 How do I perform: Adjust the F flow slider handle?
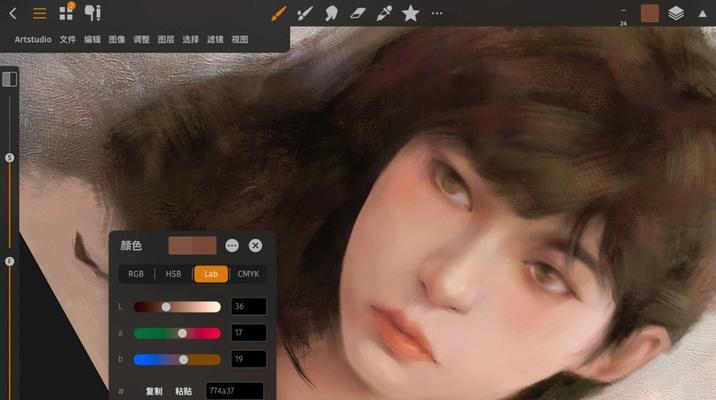(10, 261)
